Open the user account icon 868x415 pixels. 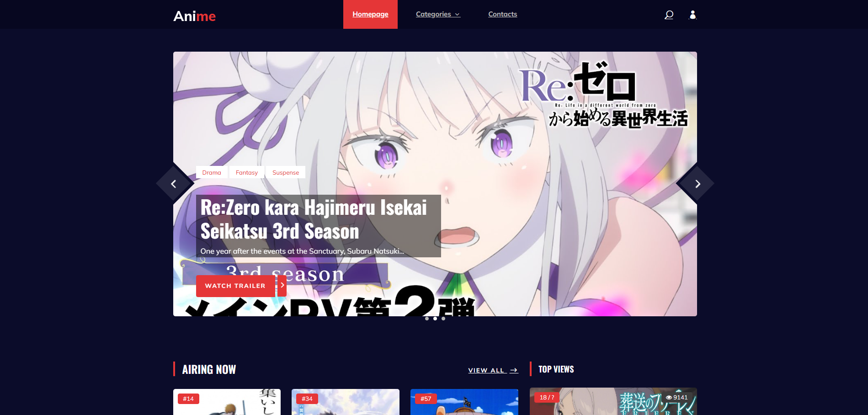click(692, 15)
